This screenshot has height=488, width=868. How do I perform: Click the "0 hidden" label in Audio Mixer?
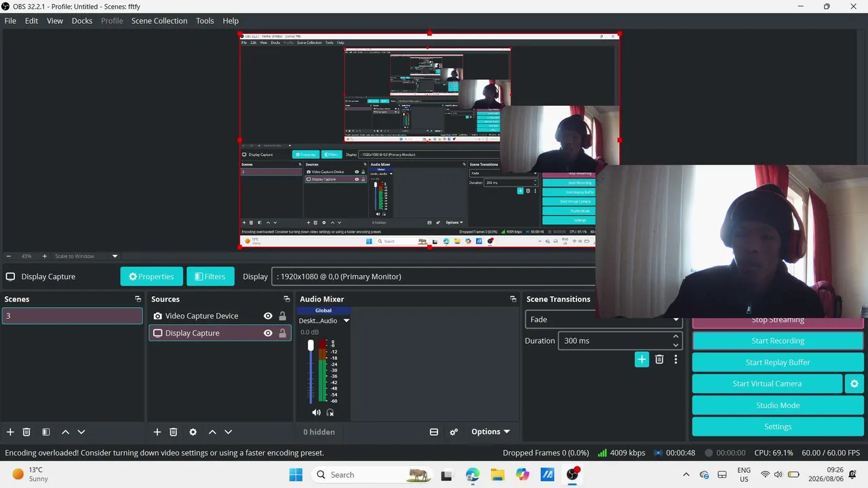tap(319, 432)
